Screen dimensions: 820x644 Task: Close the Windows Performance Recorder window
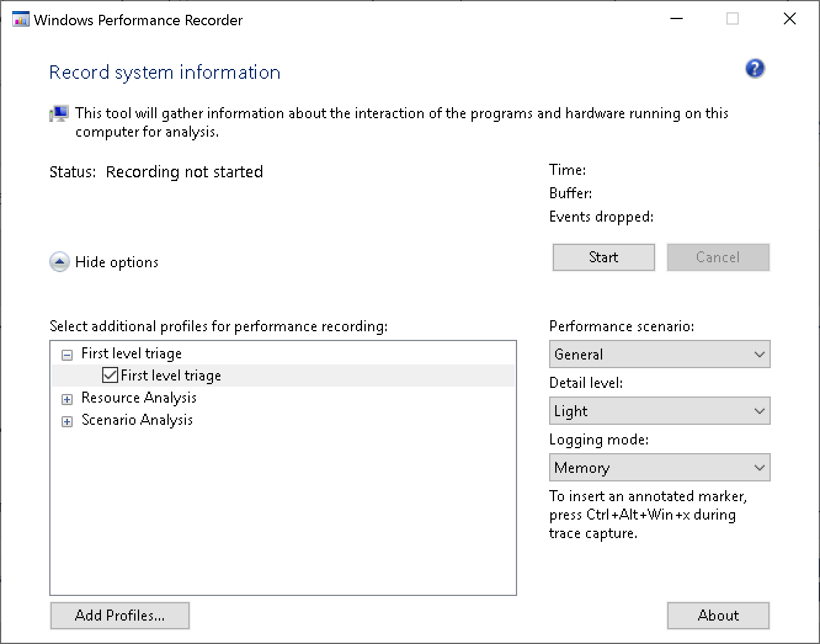789,19
